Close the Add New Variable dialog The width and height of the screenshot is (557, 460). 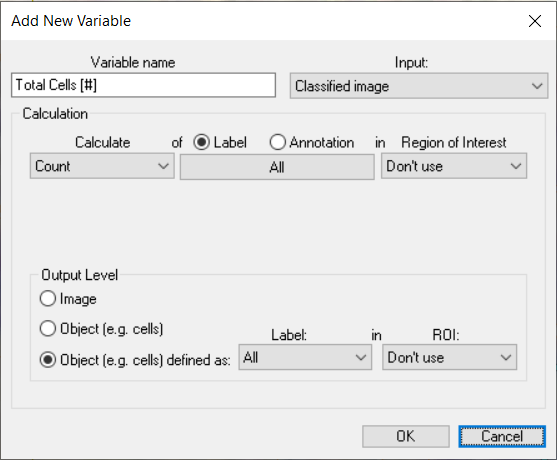point(535,21)
